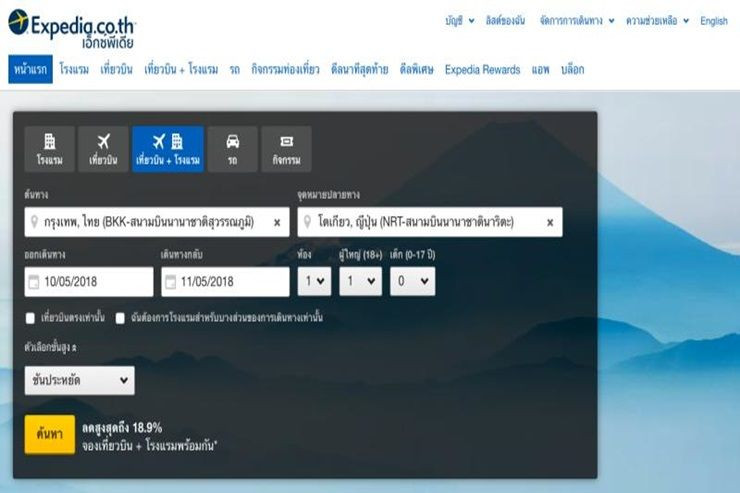This screenshot has width=740, height=493.
Task: Open the economy cabin class dropdown
Action: click(x=79, y=380)
